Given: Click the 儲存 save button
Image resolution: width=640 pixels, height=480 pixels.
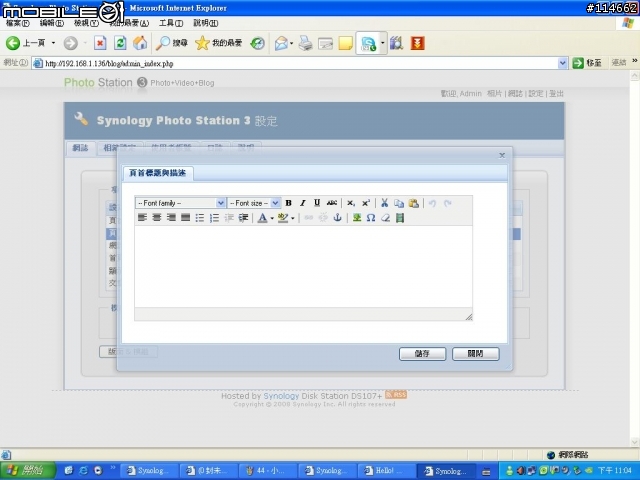Looking at the screenshot, I should point(422,353).
